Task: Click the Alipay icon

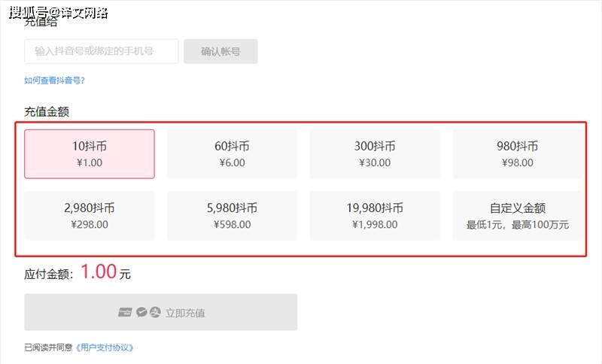Action: [x=154, y=312]
